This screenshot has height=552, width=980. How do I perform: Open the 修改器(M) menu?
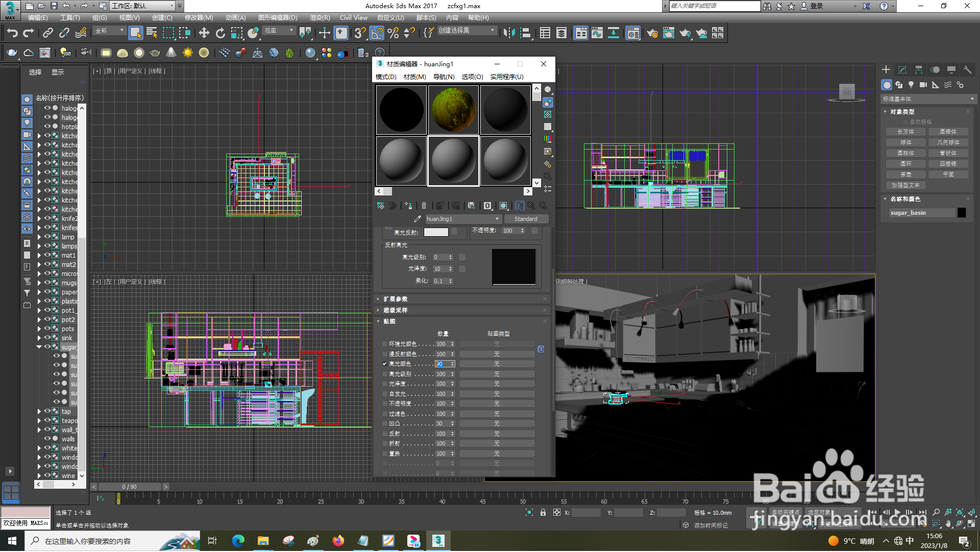199,18
